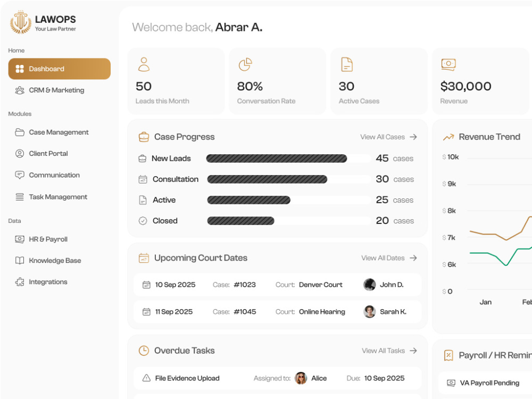532x399 pixels.
Task: Click the Client Portal user icon
Action: (x=20, y=154)
